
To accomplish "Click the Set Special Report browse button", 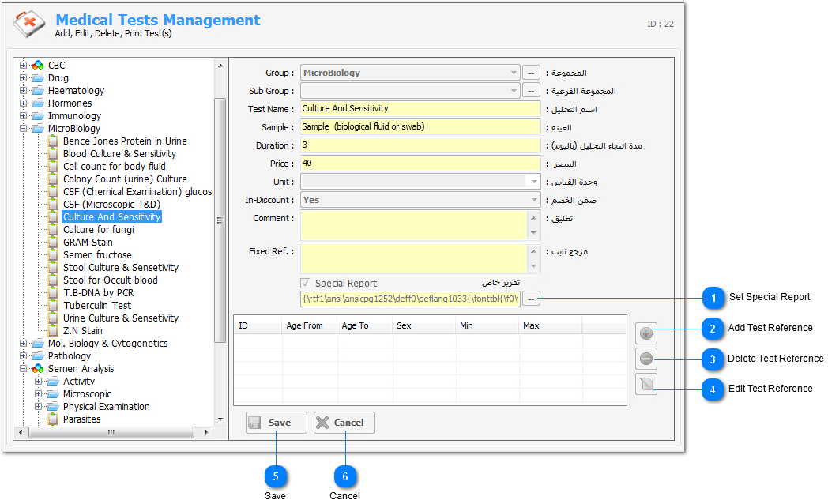I will (x=531, y=299).
